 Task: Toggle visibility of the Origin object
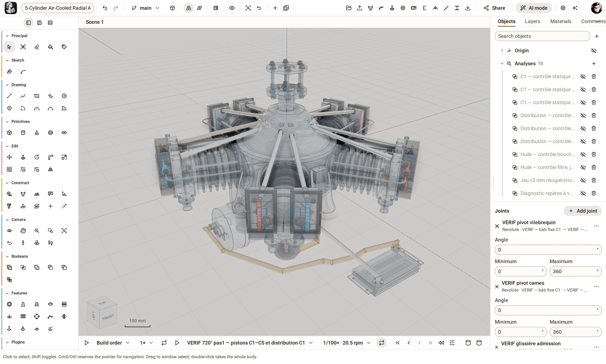(594, 51)
